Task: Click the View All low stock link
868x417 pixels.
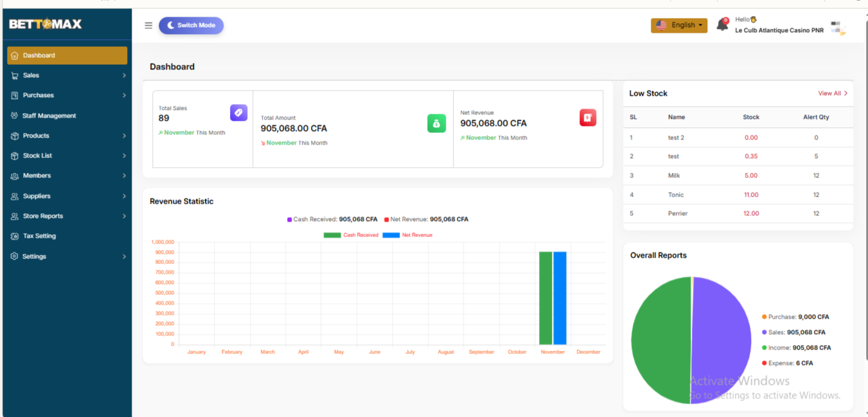Action: point(832,93)
